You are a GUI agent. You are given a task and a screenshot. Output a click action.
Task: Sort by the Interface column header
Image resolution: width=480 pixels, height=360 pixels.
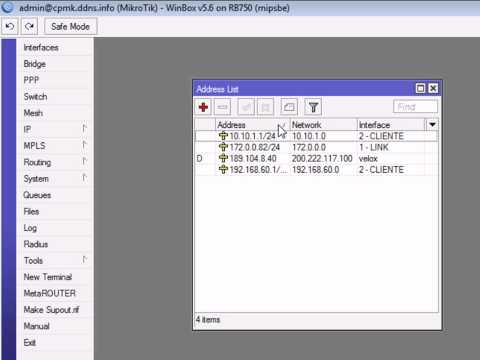pyautogui.click(x=391, y=125)
